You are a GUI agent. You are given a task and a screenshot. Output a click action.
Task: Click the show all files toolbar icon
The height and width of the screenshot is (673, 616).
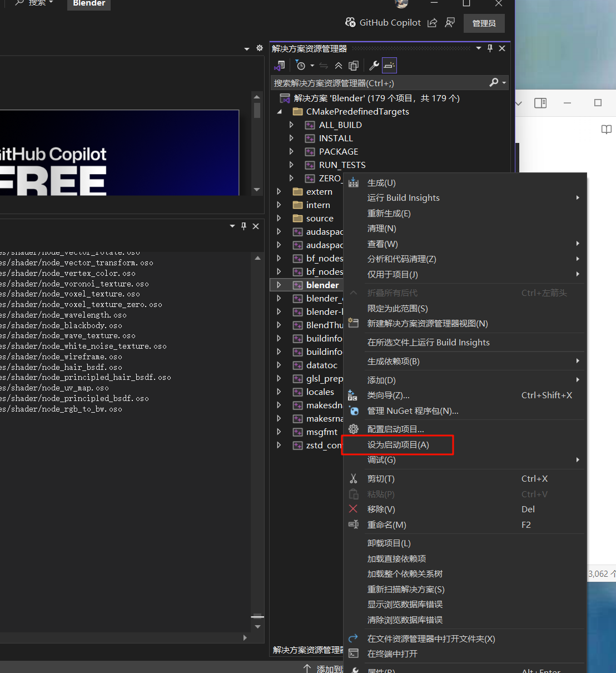(354, 66)
